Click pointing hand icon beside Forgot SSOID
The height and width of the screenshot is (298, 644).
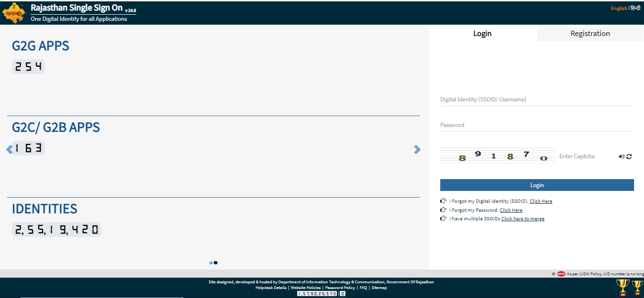[443, 201]
